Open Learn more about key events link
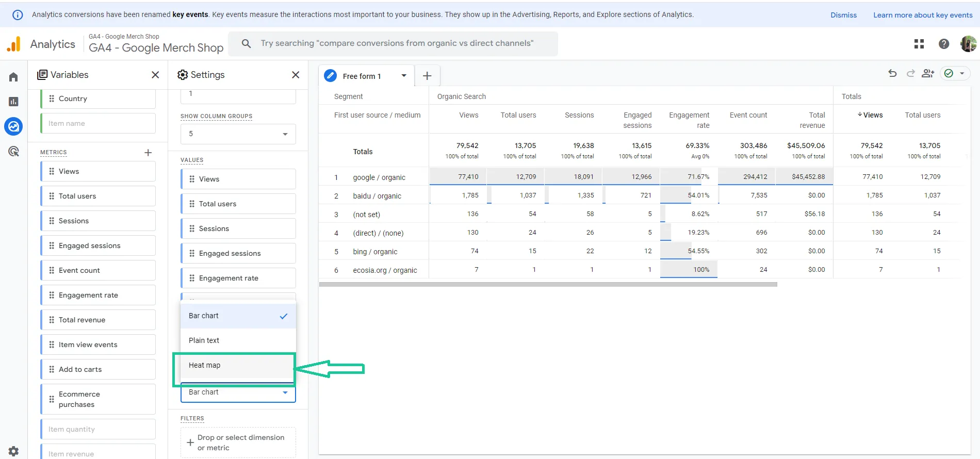The image size is (980, 459). [923, 15]
